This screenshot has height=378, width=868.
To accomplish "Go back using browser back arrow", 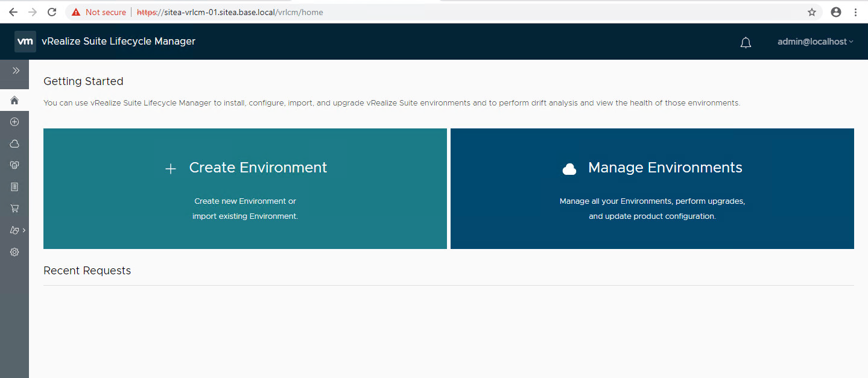I will click(13, 12).
